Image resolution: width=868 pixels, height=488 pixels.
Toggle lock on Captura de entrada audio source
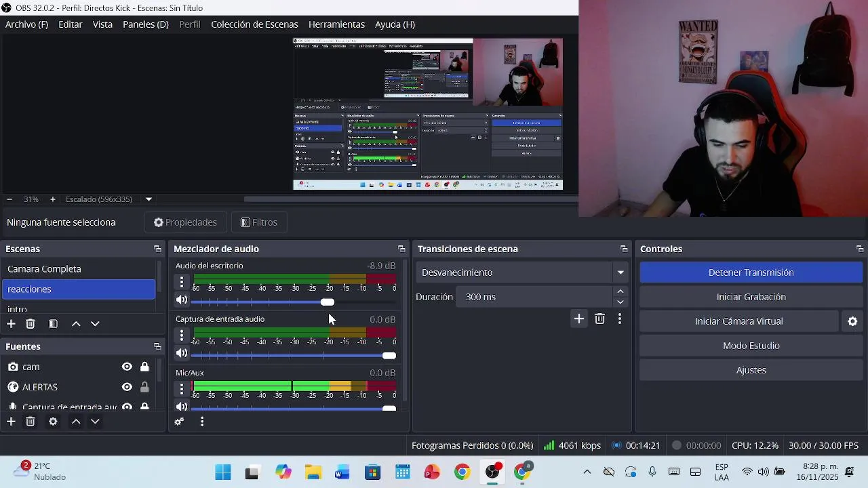point(144,407)
